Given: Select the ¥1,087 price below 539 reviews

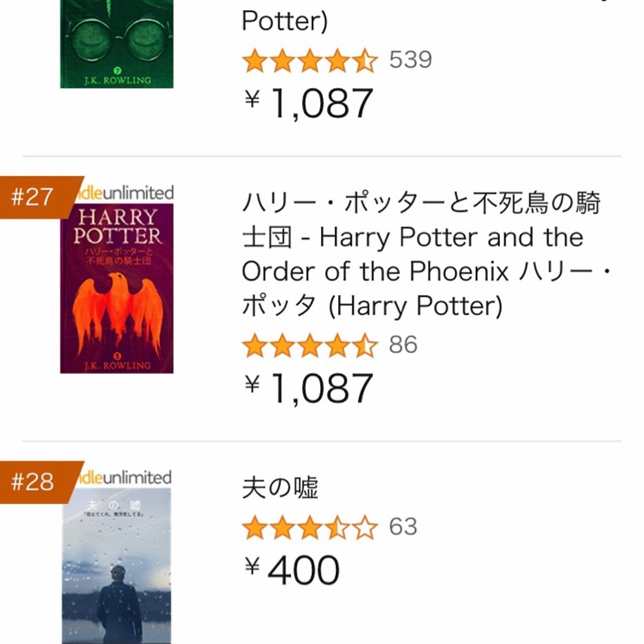Looking at the screenshot, I should coord(309,103).
